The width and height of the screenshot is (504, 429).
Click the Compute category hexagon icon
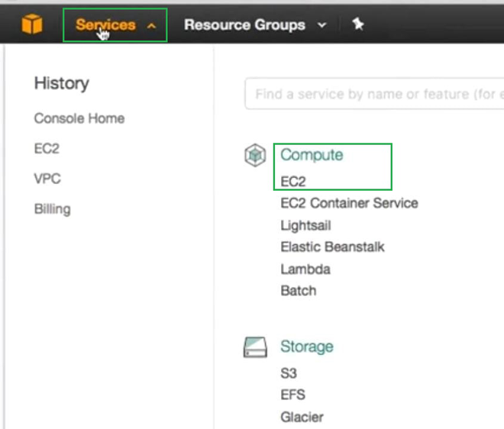click(254, 156)
